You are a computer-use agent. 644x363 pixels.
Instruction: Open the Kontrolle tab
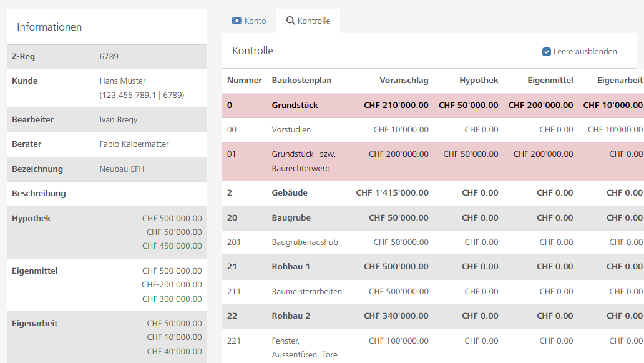[x=308, y=21]
